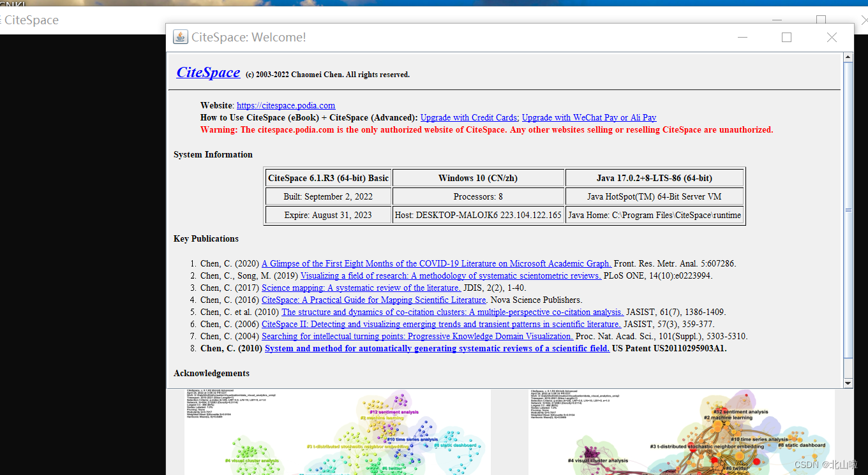868x475 pixels.
Task: Click the Acknowledgements heading
Action: [x=211, y=374]
